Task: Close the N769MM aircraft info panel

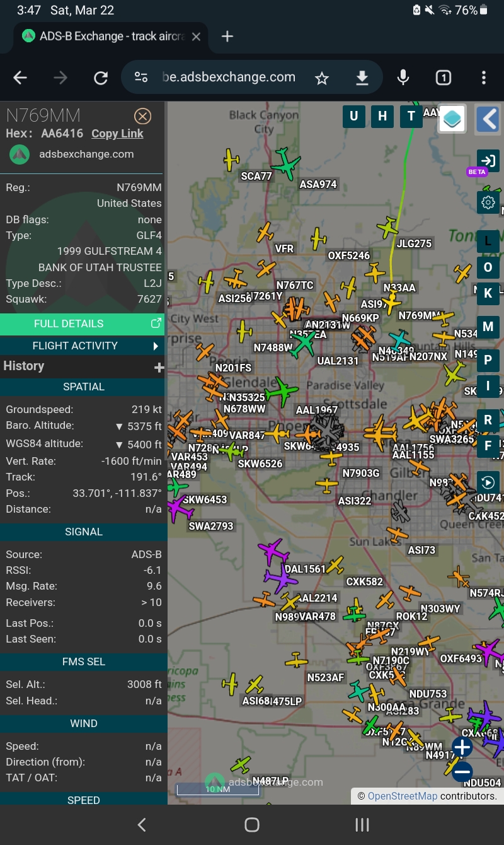Action: click(x=143, y=116)
